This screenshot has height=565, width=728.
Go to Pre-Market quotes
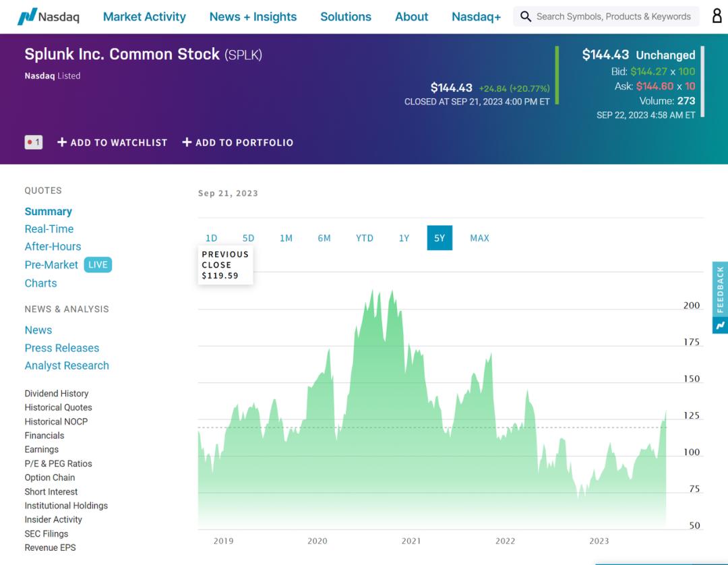coord(51,264)
